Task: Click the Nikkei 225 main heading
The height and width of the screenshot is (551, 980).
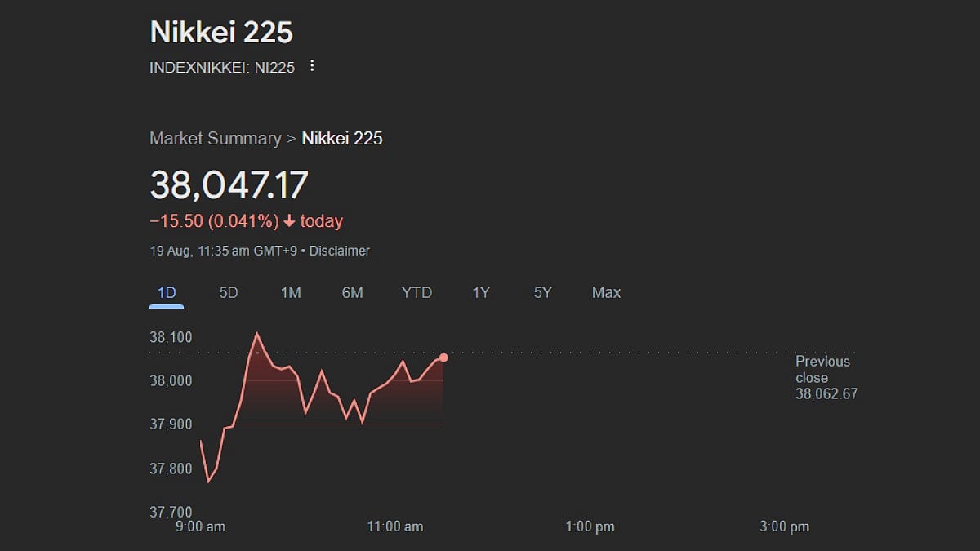Action: click(x=221, y=33)
